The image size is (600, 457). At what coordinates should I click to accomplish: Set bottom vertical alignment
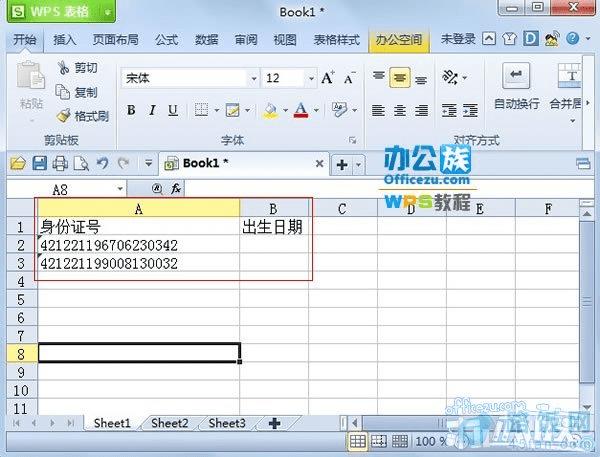pyautogui.click(x=421, y=79)
